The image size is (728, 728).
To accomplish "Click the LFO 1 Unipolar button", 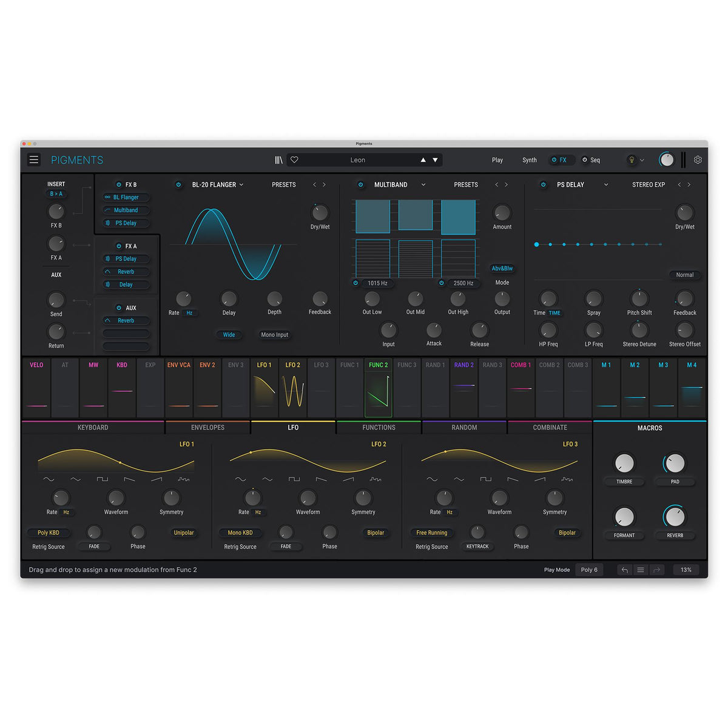I will 184,533.
